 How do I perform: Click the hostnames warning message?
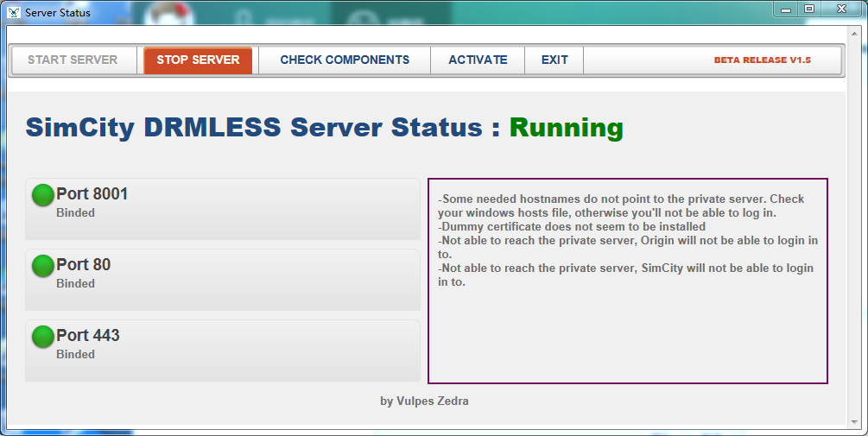[x=621, y=205]
